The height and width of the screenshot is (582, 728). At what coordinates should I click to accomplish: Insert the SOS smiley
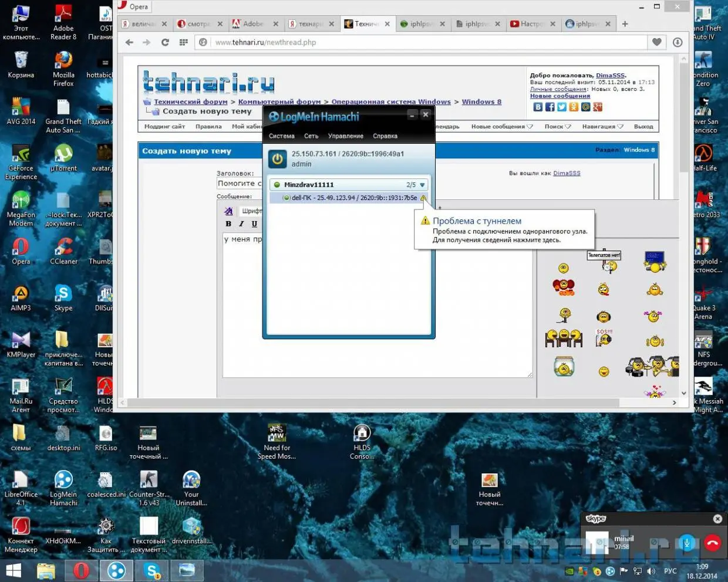[x=604, y=338]
